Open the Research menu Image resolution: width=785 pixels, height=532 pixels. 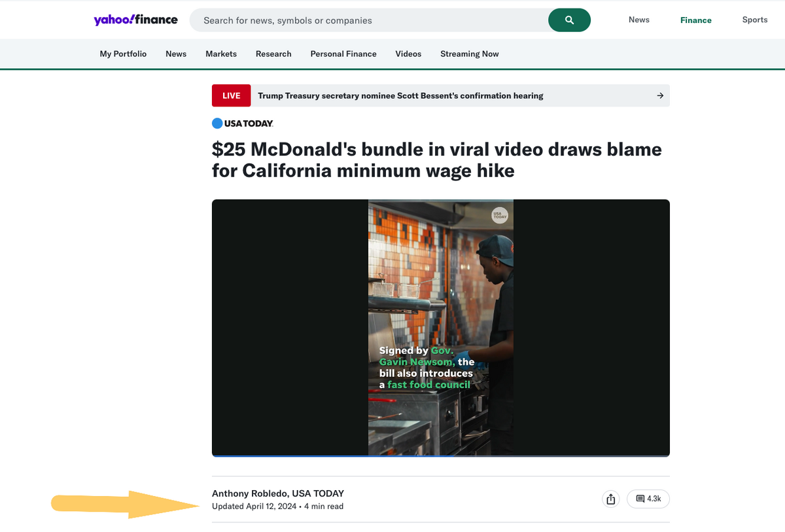tap(273, 54)
